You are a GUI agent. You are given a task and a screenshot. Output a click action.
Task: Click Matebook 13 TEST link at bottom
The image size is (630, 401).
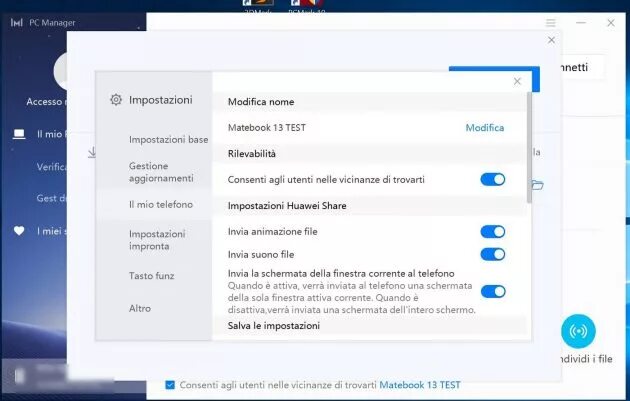pos(420,385)
